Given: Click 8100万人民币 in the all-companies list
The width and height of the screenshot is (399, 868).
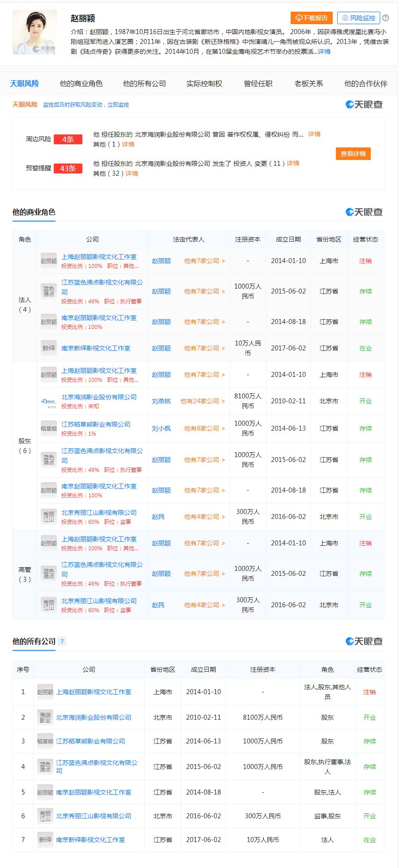Looking at the screenshot, I should (x=263, y=717).
